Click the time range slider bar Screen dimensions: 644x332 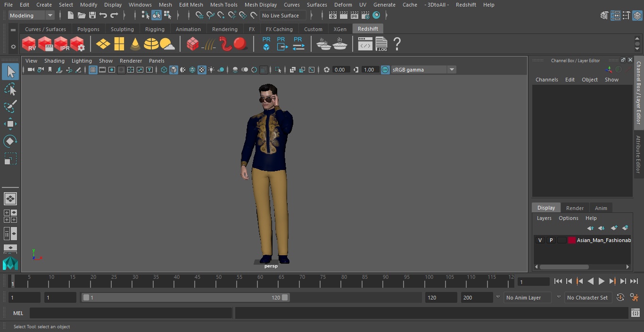click(185, 298)
